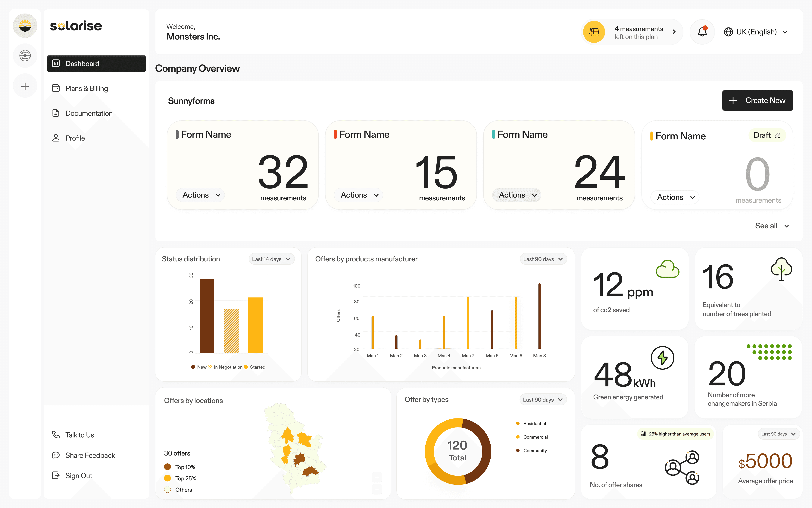Click the 120 Total donut chart center

tap(458, 451)
